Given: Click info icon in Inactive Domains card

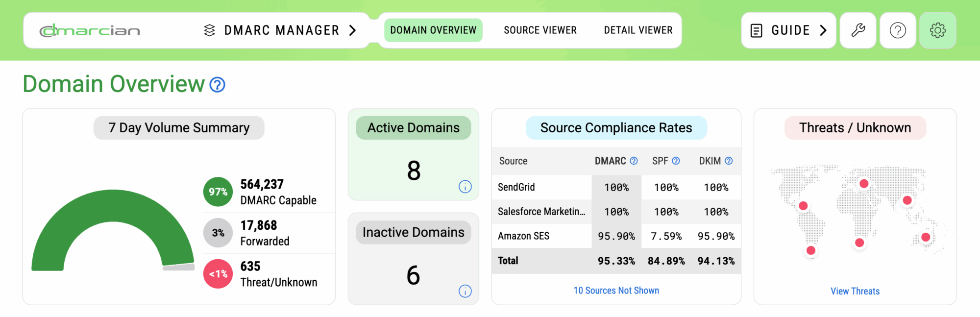Looking at the screenshot, I should [465, 291].
